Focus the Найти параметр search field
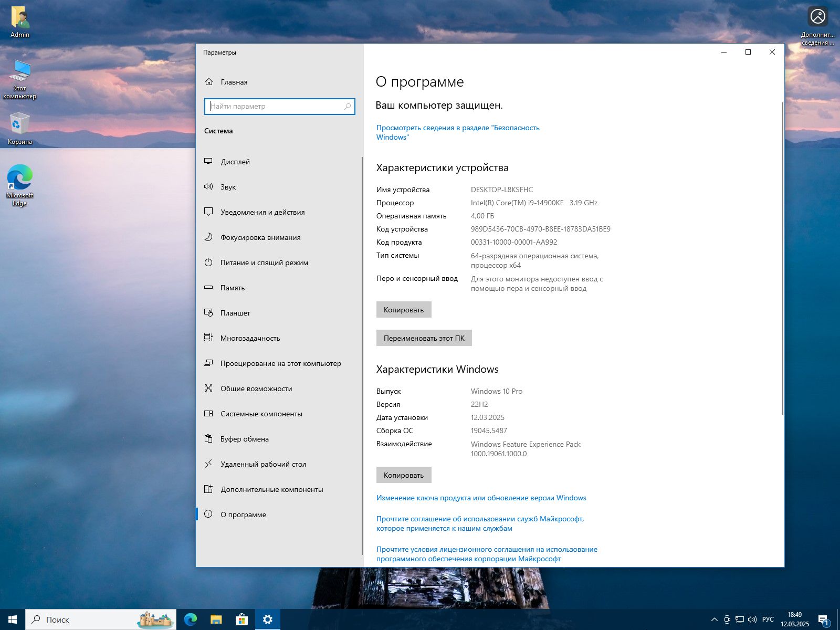Screen dimensions: 840x630 tap(280, 106)
